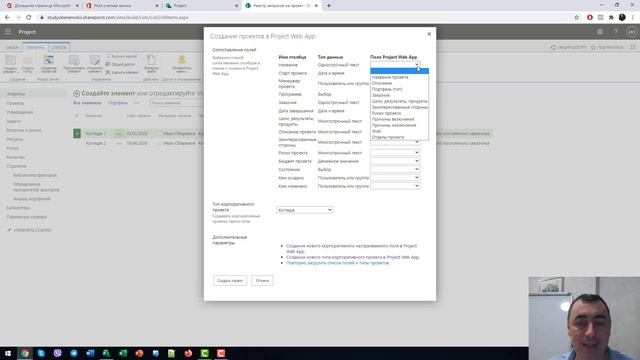Select 'Причины исключения' in the dropdown list
The width and height of the screenshot is (640, 360).
pos(394,125)
